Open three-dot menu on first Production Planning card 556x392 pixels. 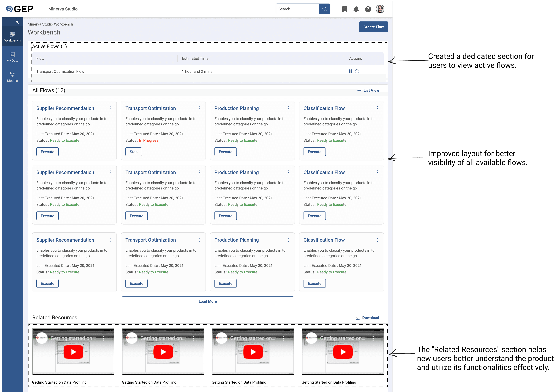288,108
